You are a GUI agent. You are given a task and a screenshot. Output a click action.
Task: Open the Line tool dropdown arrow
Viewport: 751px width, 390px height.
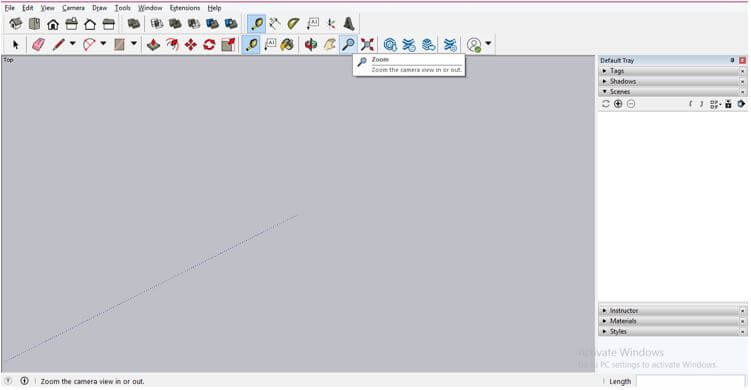(x=72, y=44)
